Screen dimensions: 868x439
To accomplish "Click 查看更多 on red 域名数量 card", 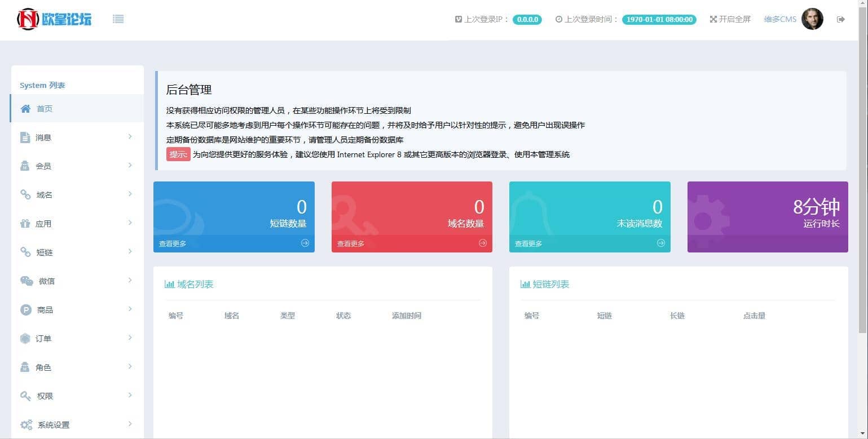I will [x=350, y=243].
